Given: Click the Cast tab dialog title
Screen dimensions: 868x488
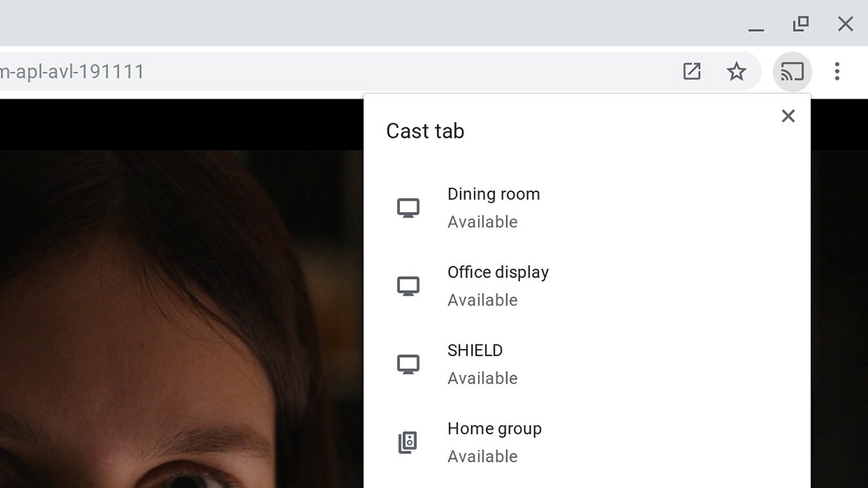Looking at the screenshot, I should click(x=425, y=131).
